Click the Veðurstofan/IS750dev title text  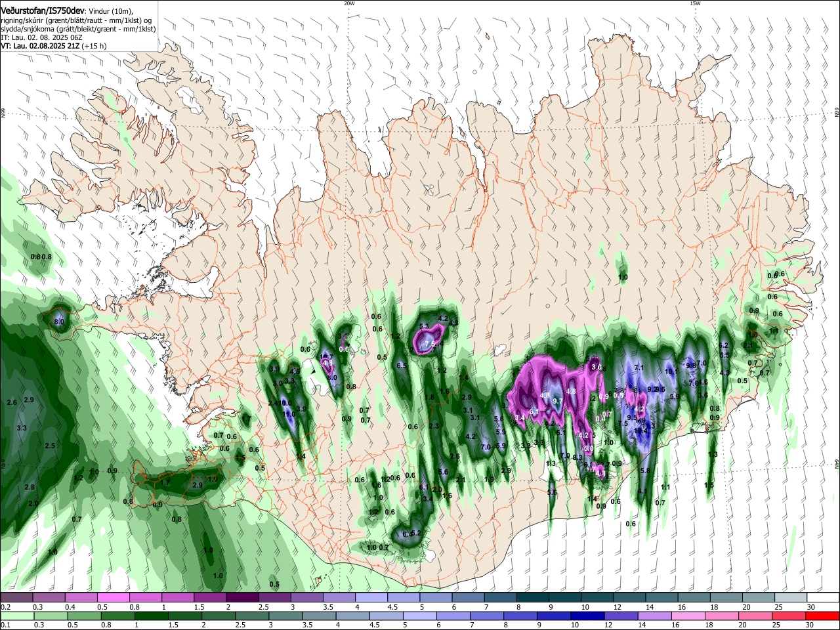coord(43,10)
